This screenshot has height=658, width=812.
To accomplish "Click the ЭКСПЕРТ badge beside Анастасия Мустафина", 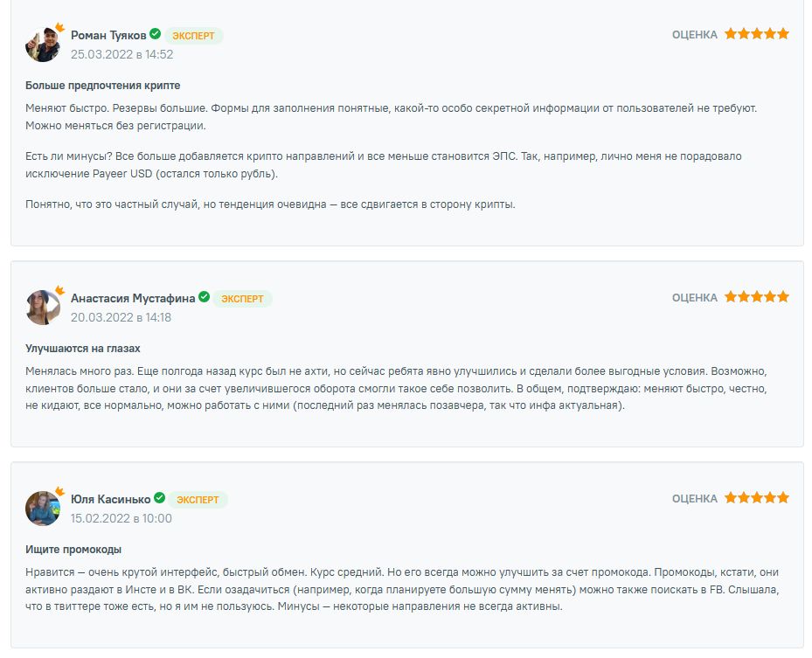I will [242, 299].
